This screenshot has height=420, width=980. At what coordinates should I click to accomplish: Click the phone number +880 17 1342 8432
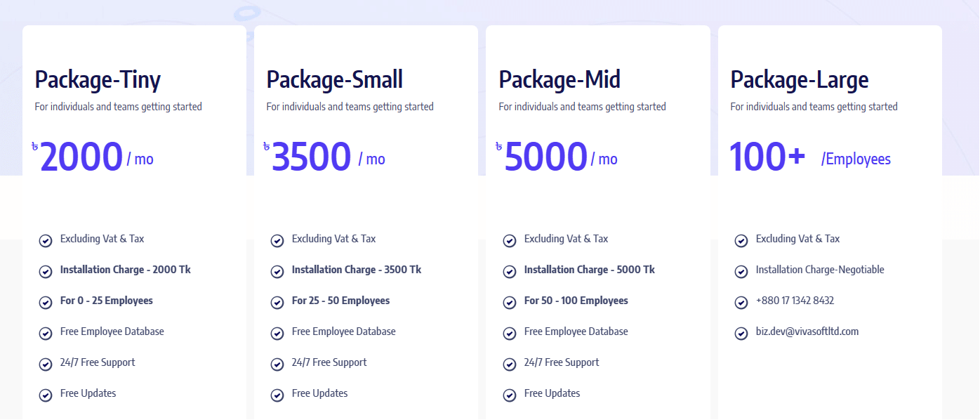[795, 301]
